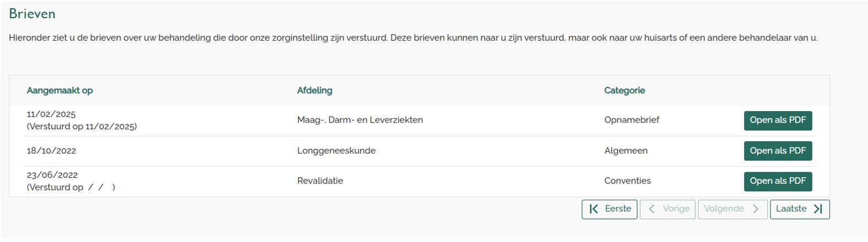Click the Maag-, Darm- en Leverziekten cell

[360, 120]
